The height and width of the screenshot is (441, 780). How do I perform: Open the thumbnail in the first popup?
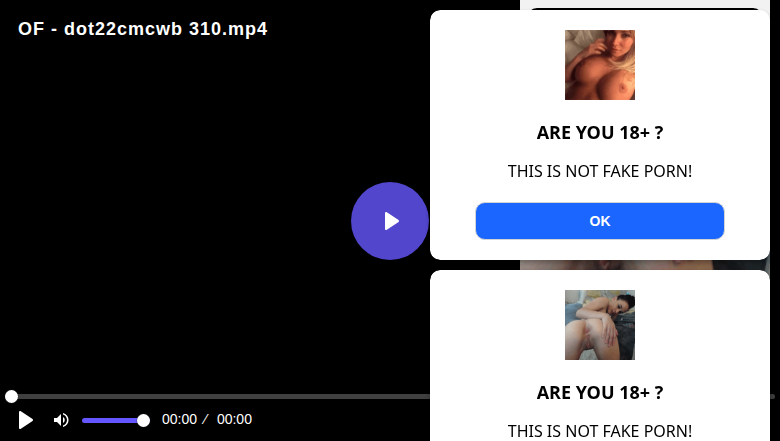click(x=599, y=65)
